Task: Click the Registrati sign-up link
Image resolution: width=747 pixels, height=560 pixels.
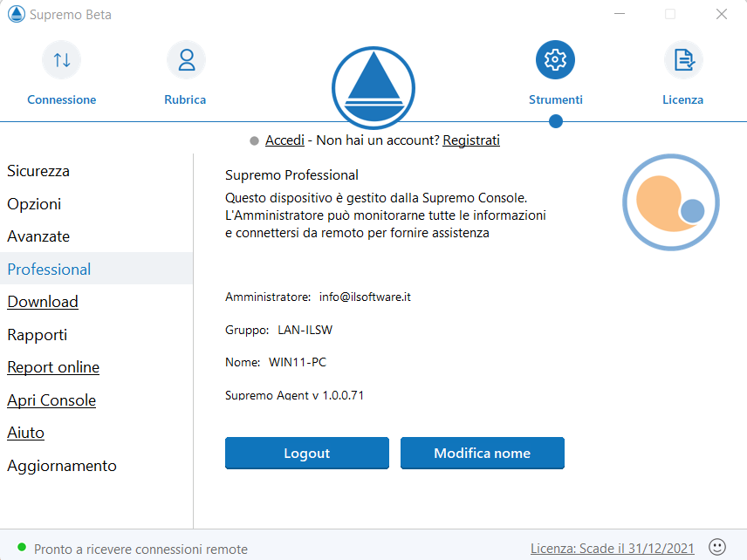Action: (x=471, y=140)
